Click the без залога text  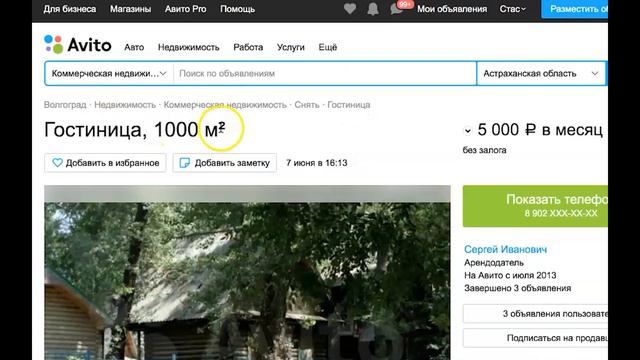coord(484,150)
